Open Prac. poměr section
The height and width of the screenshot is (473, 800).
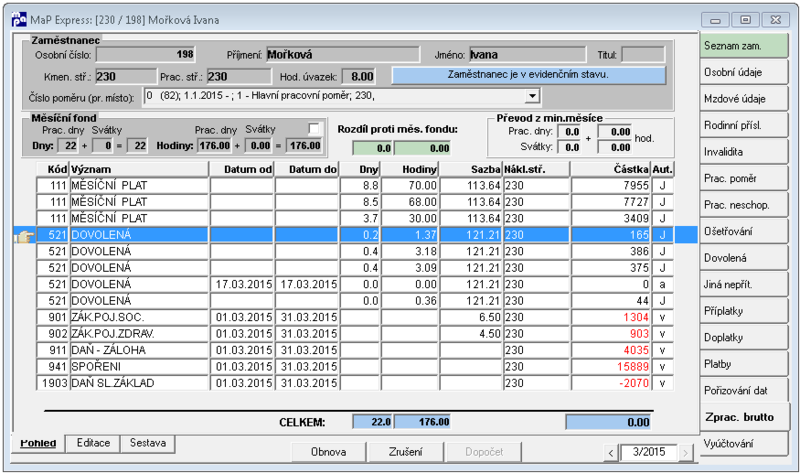click(744, 179)
